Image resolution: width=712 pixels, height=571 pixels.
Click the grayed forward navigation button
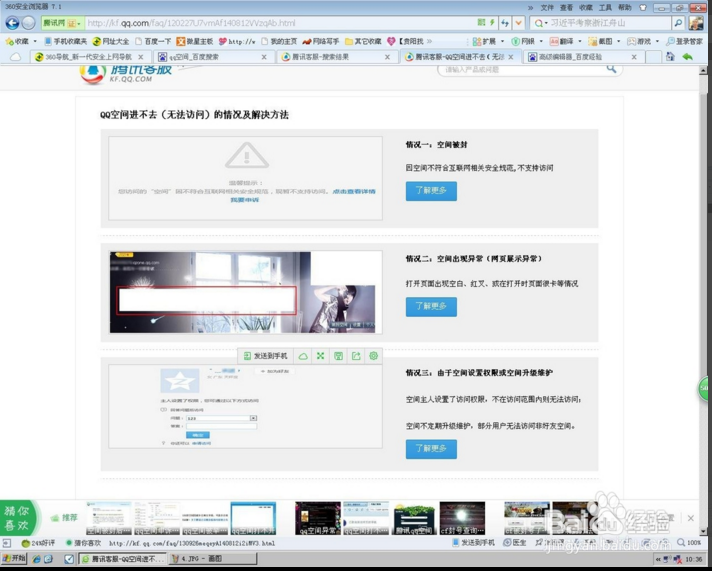click(29, 23)
